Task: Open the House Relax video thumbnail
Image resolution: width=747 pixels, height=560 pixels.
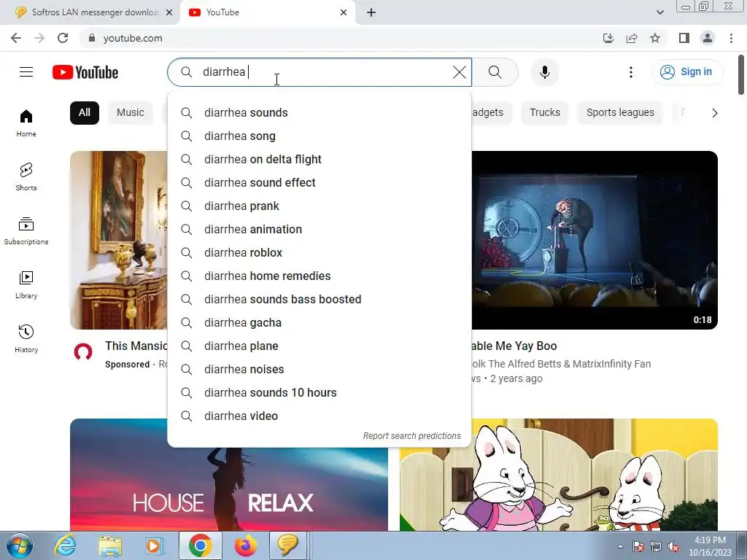Action: (x=228, y=491)
